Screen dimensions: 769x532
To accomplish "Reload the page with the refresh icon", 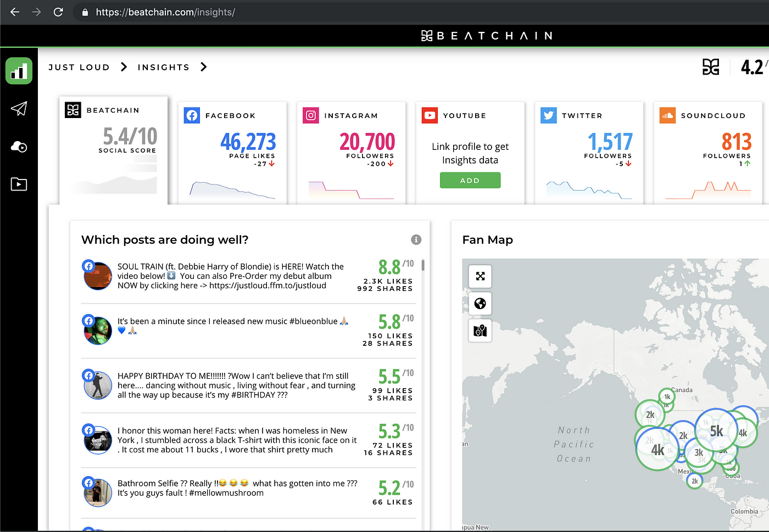I will click(x=58, y=12).
